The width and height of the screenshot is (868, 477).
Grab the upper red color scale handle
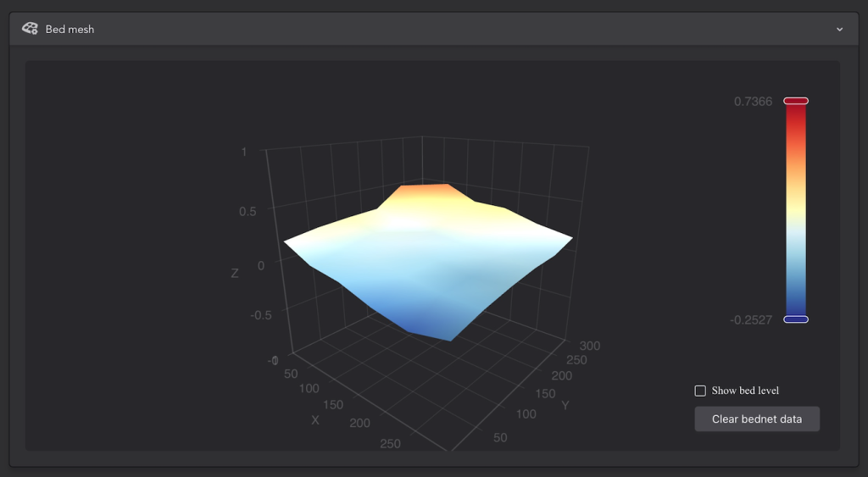pyautogui.click(x=796, y=101)
